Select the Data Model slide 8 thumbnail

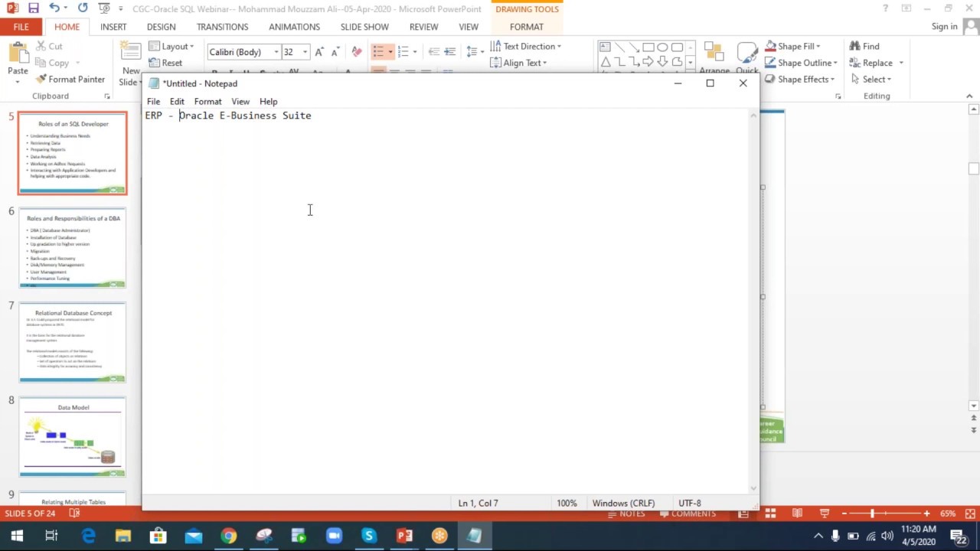73,436
